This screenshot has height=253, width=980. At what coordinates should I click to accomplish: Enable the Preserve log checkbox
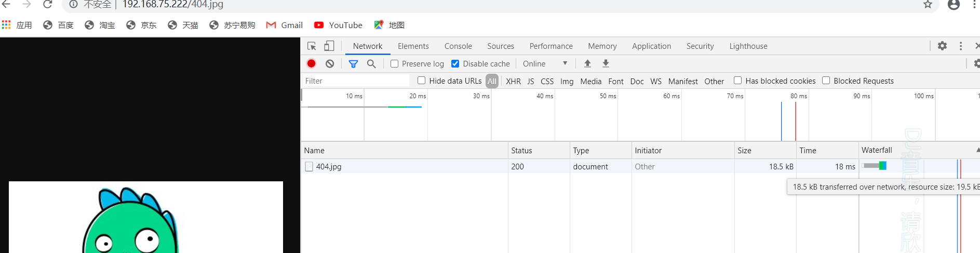[395, 63]
